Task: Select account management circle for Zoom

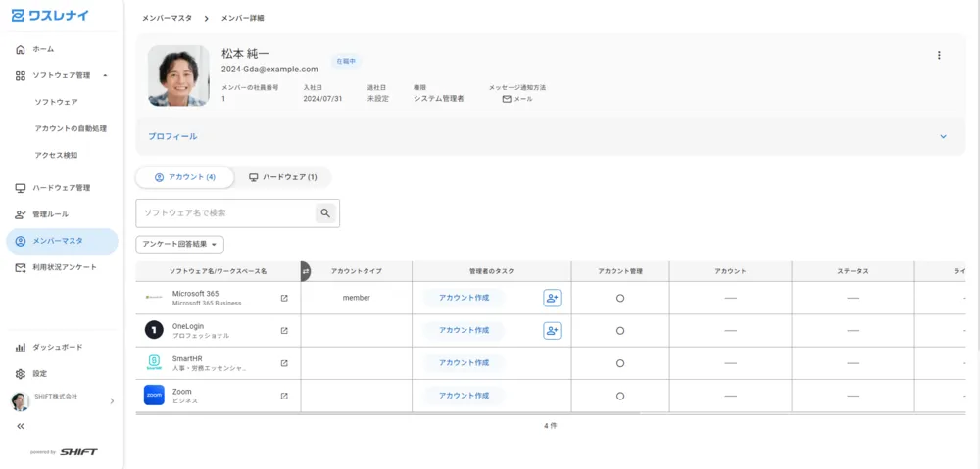Action: [x=620, y=396]
